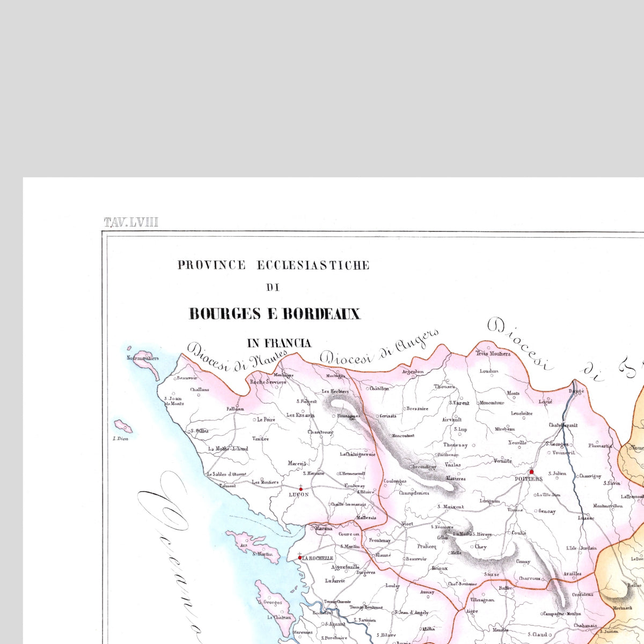Click the 'Diocesi di Angers' label

[x=380, y=348]
